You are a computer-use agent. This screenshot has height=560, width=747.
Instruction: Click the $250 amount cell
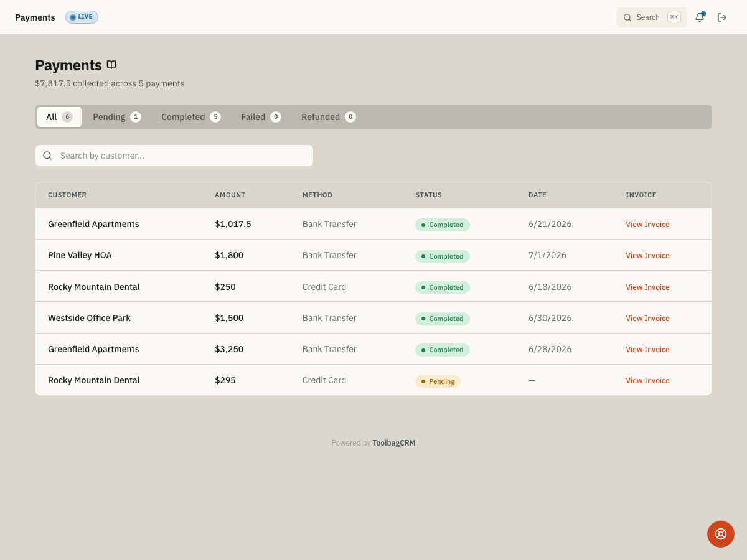pos(225,287)
